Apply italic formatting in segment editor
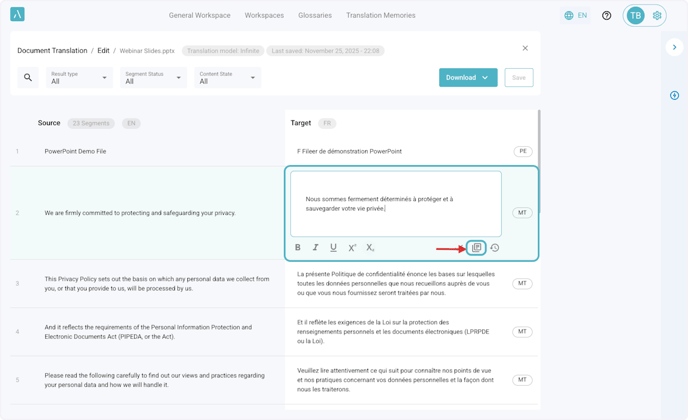This screenshot has height=420, width=688. 316,248
